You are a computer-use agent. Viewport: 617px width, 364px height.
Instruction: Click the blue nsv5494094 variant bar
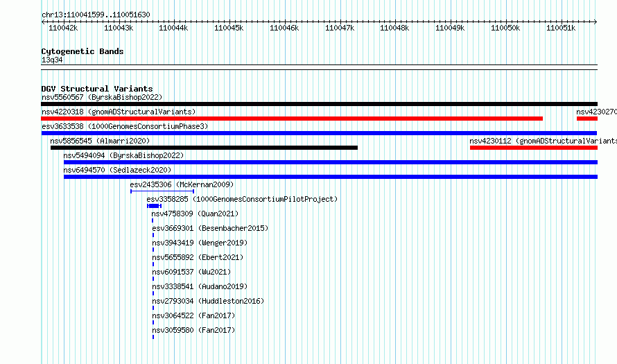331,162
